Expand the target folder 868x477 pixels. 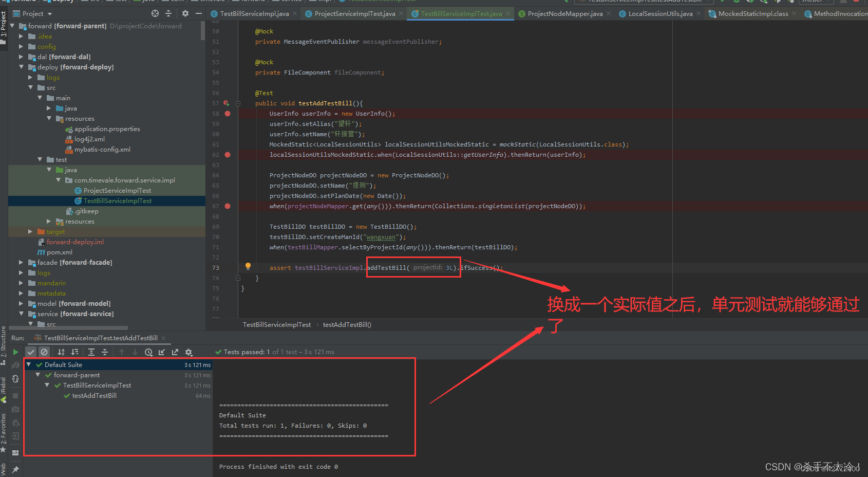[x=30, y=231]
